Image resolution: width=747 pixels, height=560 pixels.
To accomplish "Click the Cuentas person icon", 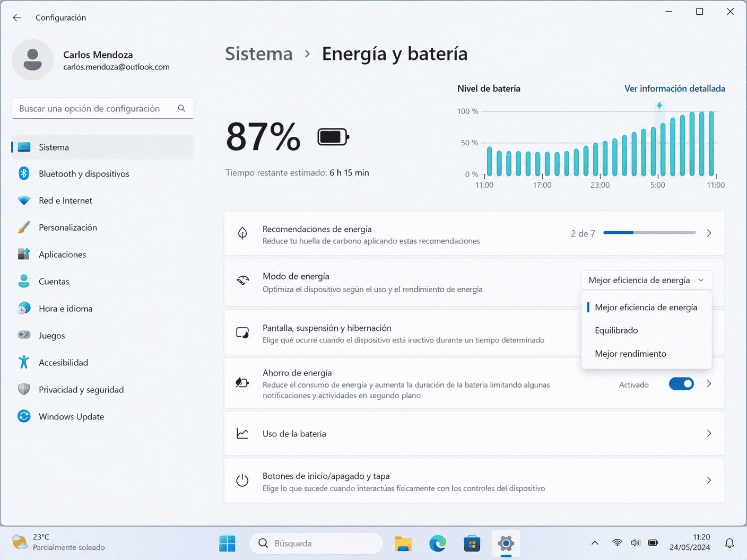I will 24,281.
